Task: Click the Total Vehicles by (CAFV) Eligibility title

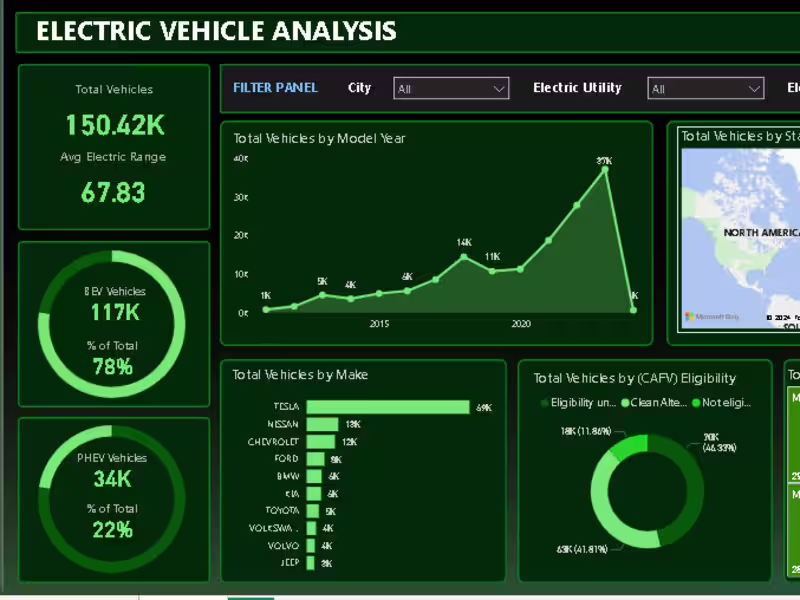Action: (x=635, y=378)
